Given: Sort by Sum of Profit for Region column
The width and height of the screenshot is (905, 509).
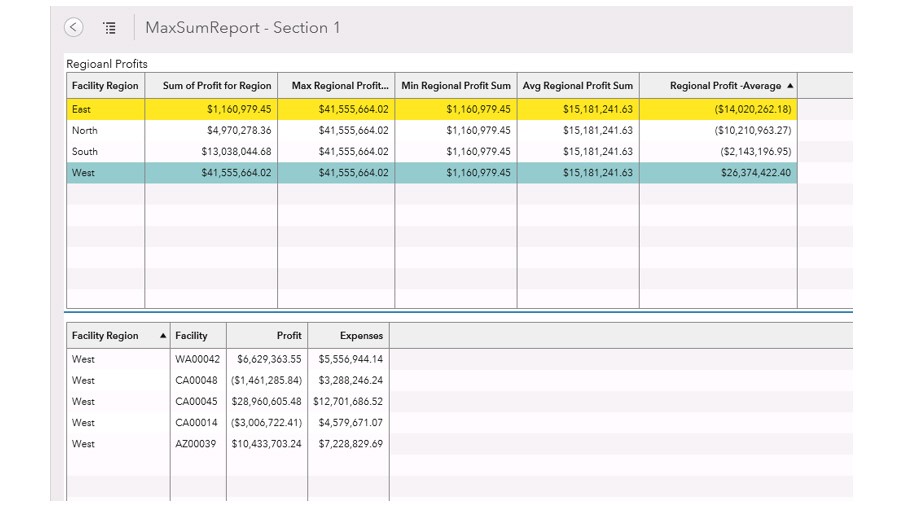Looking at the screenshot, I should click(216, 86).
